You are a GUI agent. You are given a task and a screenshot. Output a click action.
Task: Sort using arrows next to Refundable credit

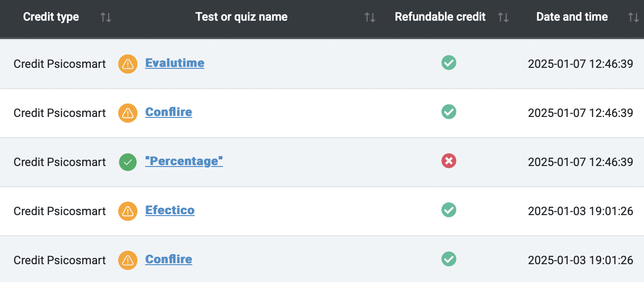(503, 17)
